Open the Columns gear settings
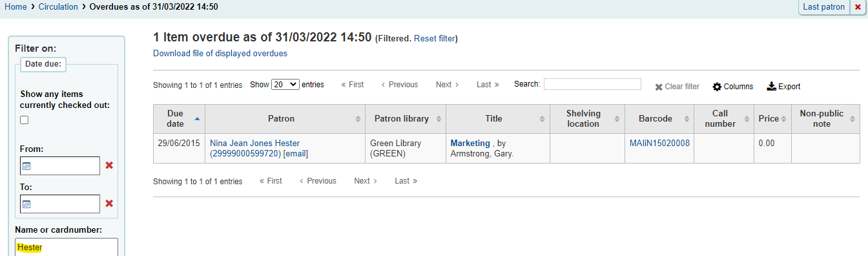Screen dimensions: 868x256 [x=717, y=87]
